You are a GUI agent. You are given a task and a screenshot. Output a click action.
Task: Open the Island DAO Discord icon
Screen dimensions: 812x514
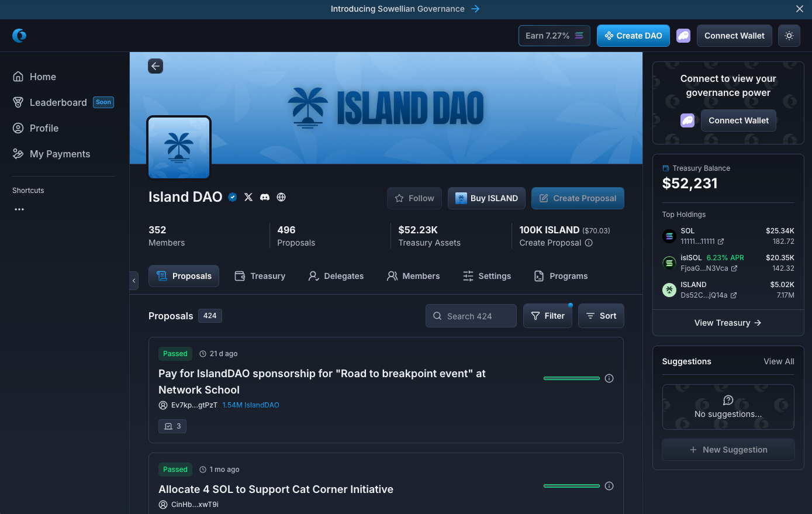tap(265, 197)
